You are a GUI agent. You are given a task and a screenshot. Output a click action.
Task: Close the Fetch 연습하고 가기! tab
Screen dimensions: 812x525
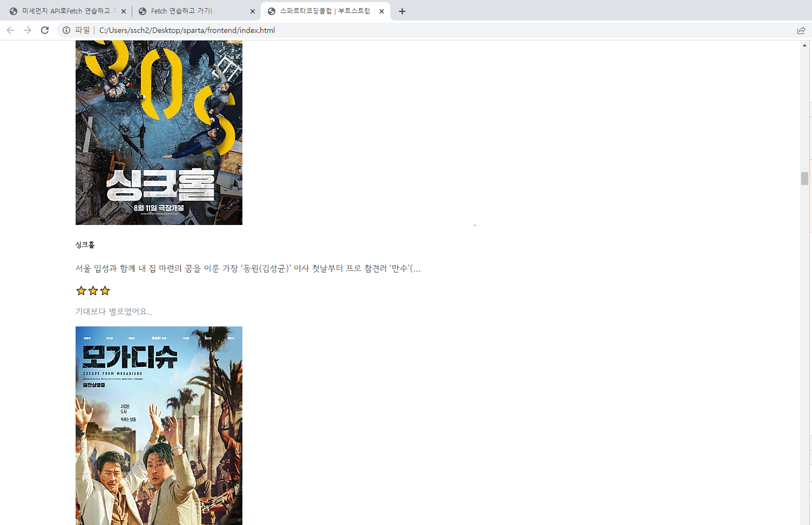pyautogui.click(x=253, y=11)
